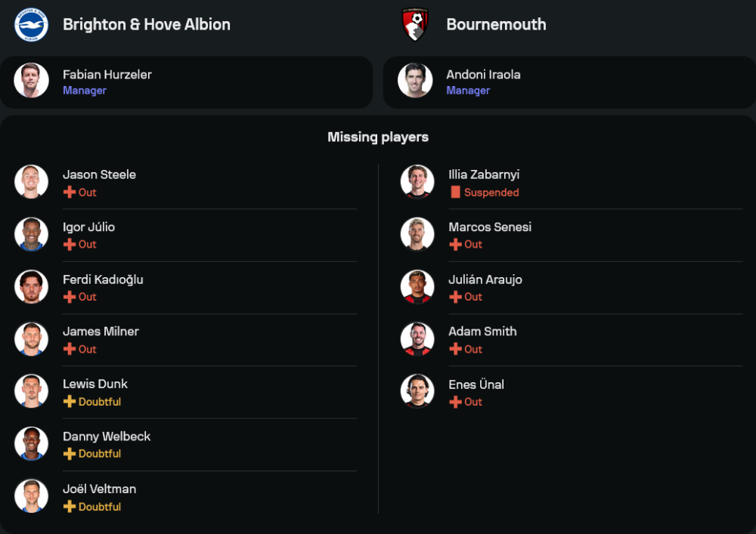Select Adam Smith player name
This screenshot has width=756, height=534.
[x=482, y=332]
